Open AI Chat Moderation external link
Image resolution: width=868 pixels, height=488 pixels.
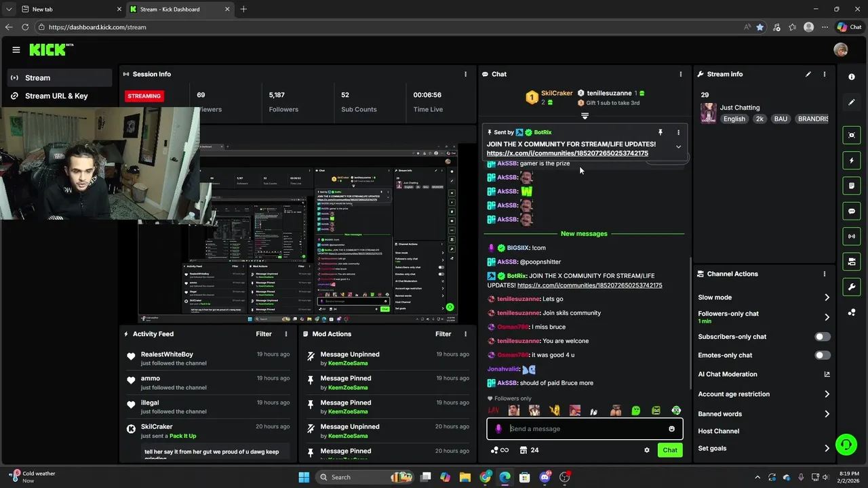[827, 374]
